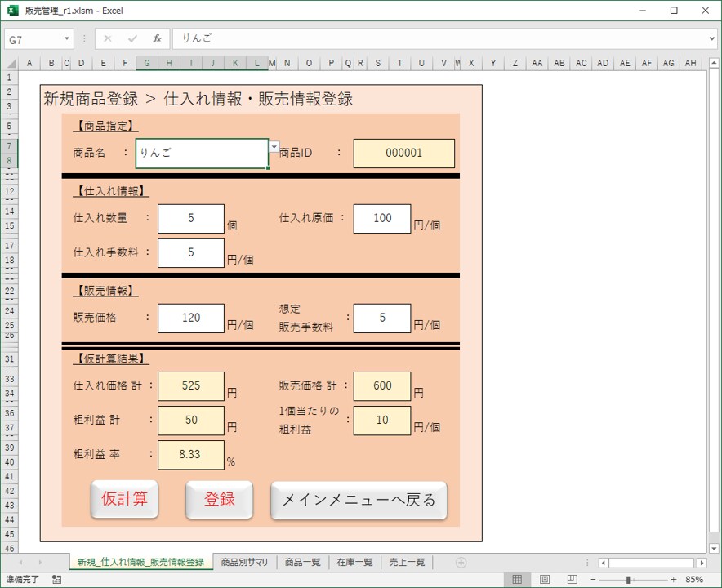Click the 仮計算 button

124,499
